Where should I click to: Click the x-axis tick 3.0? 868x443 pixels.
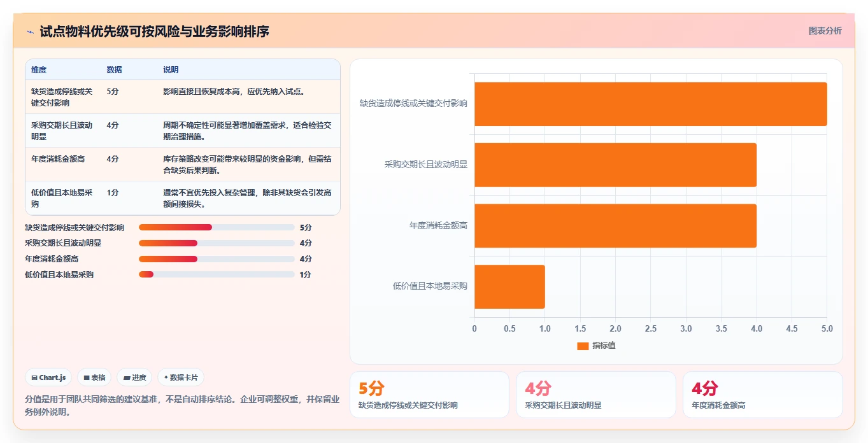click(686, 329)
